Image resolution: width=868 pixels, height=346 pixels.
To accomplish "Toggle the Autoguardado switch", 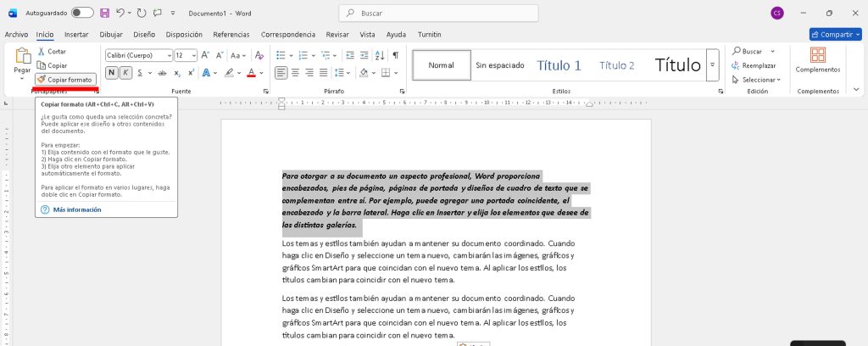I will pyautogui.click(x=82, y=13).
